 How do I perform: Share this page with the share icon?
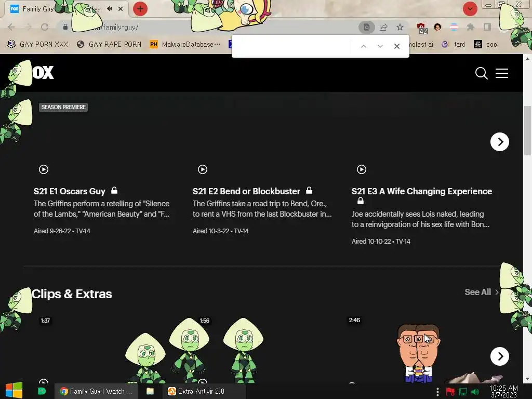pos(383,27)
